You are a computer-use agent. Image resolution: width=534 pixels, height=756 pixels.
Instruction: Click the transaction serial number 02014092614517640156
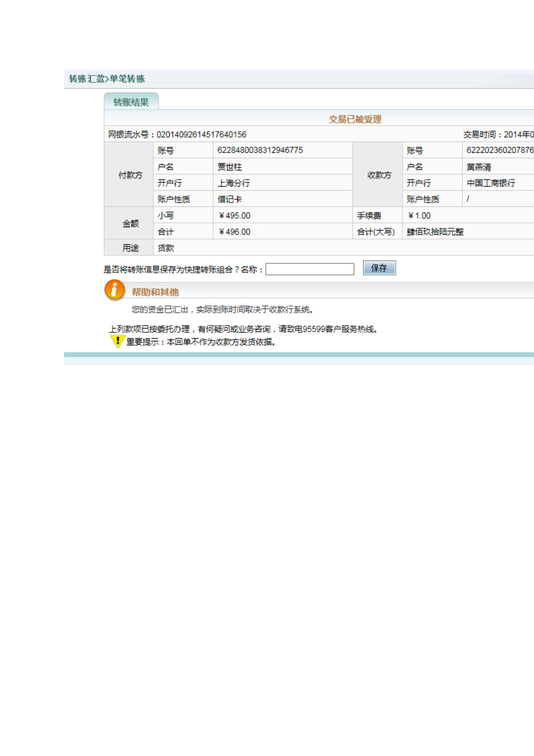201,134
